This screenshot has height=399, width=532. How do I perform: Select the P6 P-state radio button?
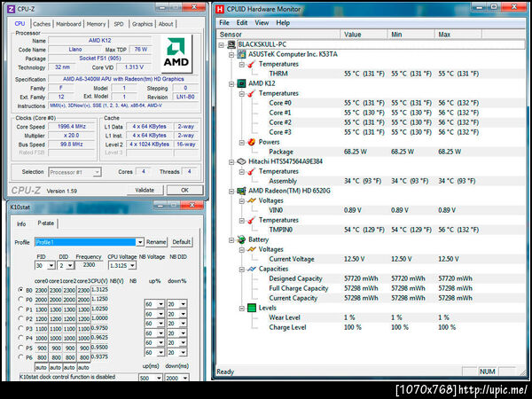pos(20,357)
